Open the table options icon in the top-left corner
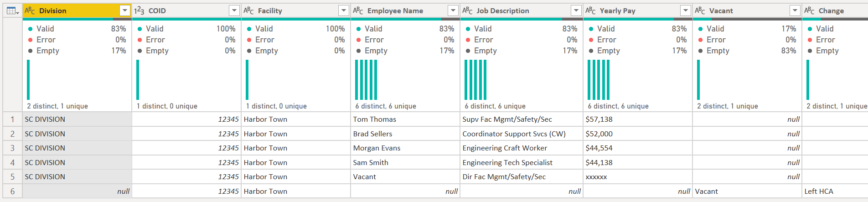The width and height of the screenshot is (868, 202). click(12, 10)
